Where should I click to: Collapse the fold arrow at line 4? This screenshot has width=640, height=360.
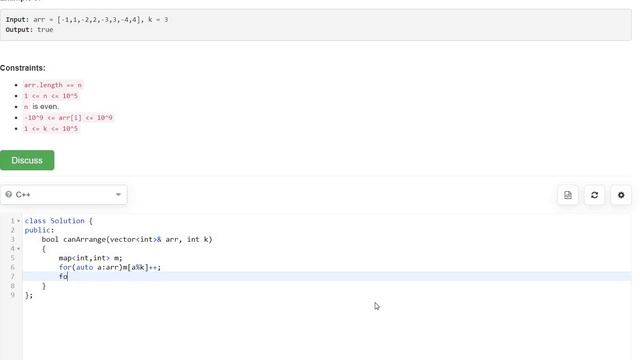[18, 249]
